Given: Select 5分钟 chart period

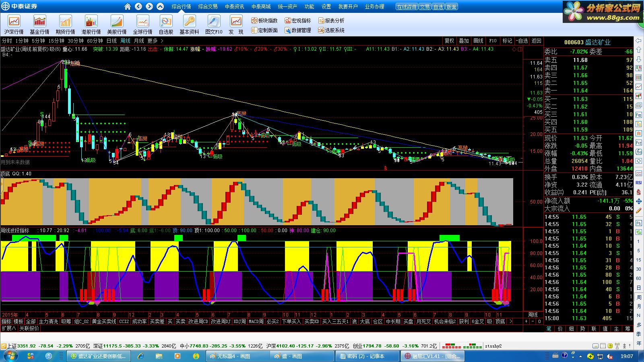Looking at the screenshot, I should click(x=38, y=41).
